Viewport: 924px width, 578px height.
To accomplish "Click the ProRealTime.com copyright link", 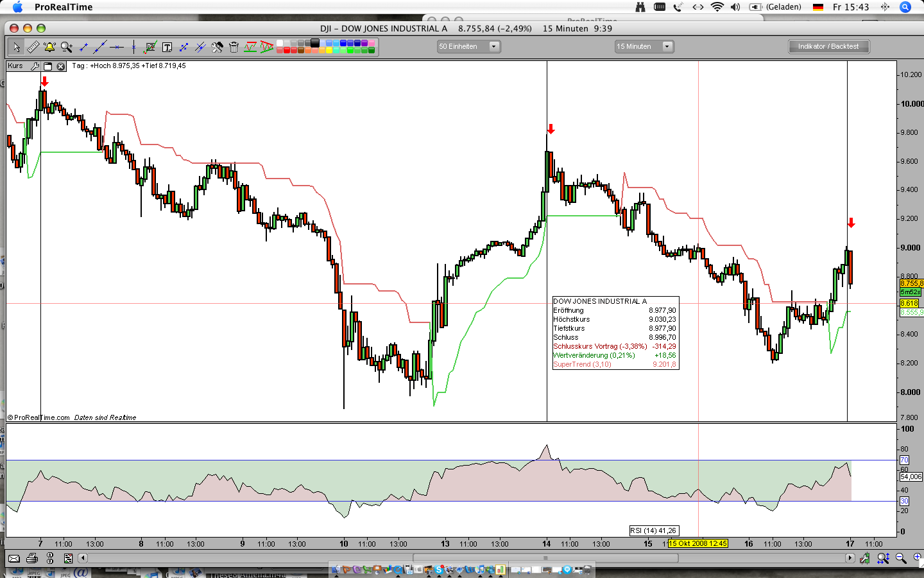I will click(x=38, y=417).
